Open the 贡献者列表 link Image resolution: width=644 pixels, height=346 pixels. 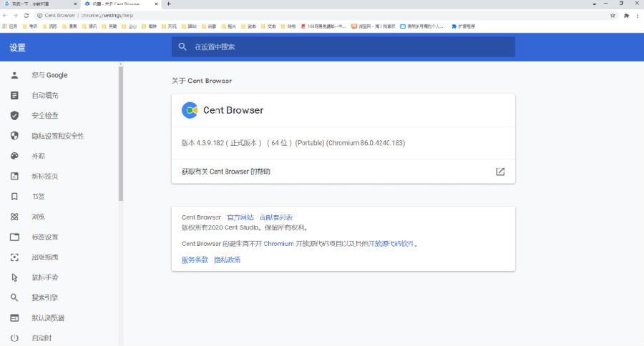(x=275, y=217)
